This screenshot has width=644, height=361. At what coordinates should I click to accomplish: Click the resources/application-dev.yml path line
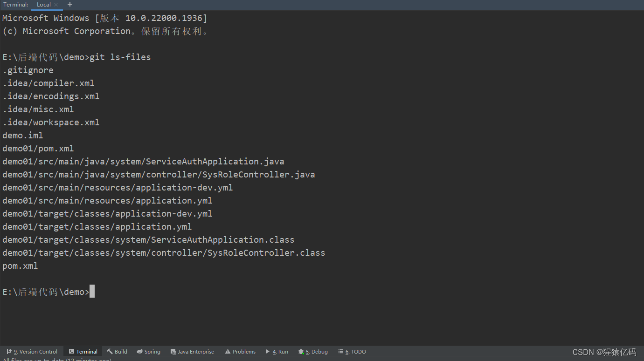(x=118, y=188)
